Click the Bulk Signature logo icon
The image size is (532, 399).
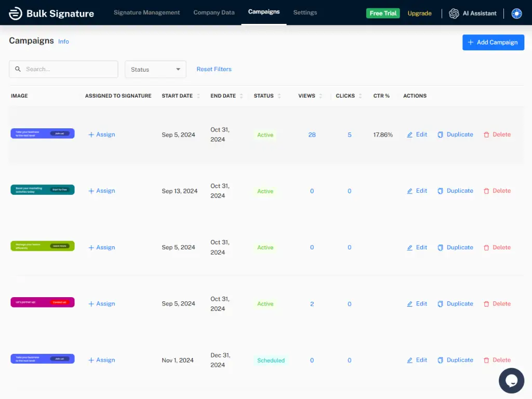(x=16, y=14)
